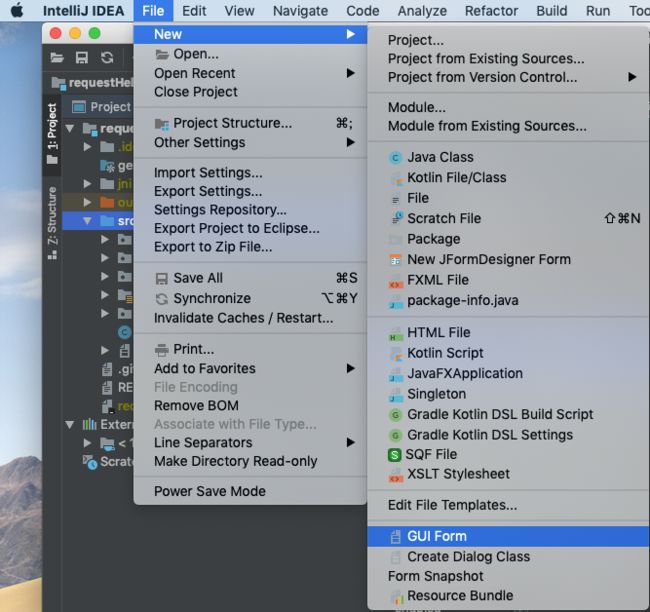This screenshot has width=650, height=612.
Task: Open the 1: Project tool window tab
Action: pyautogui.click(x=52, y=133)
